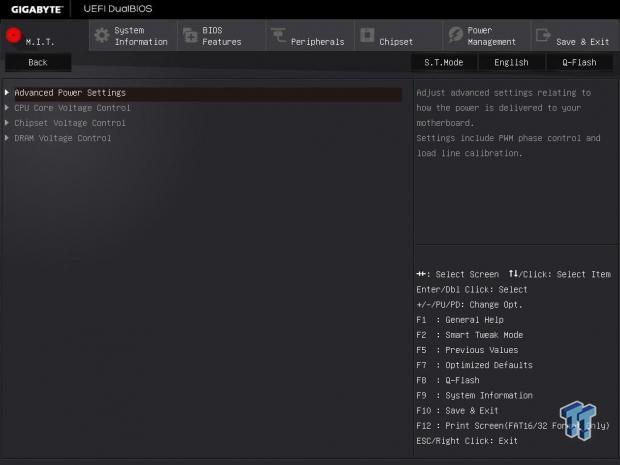
Task: Click the Peripherals icon
Action: 277,36
